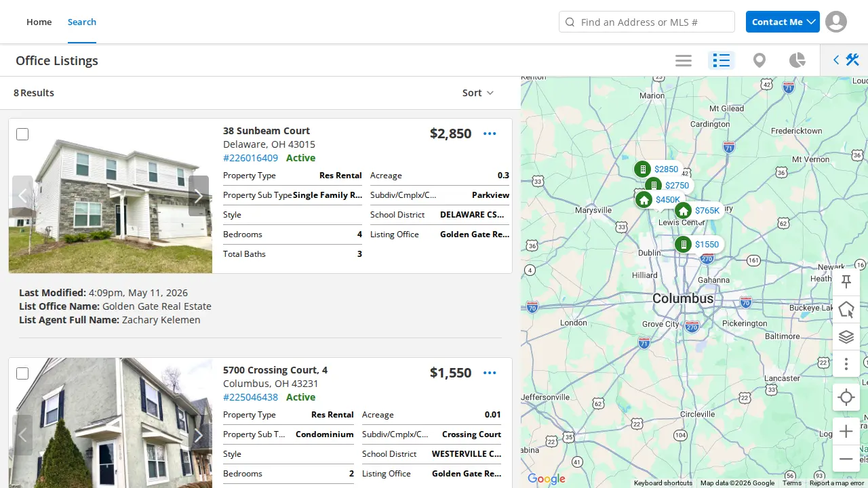This screenshot has width=868, height=488.
Task: Show previous photo of 38 Sunbeam Court
Action: click(22, 196)
